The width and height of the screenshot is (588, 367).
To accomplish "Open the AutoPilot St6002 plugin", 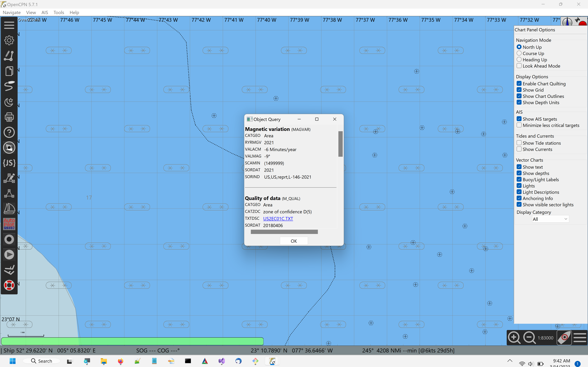I will coord(9,224).
